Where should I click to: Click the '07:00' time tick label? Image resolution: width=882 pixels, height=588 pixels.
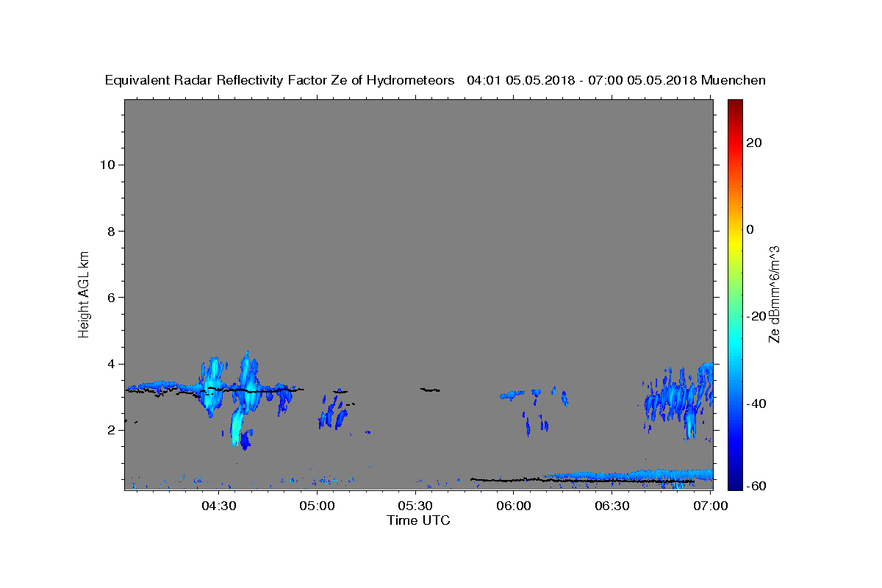[711, 506]
